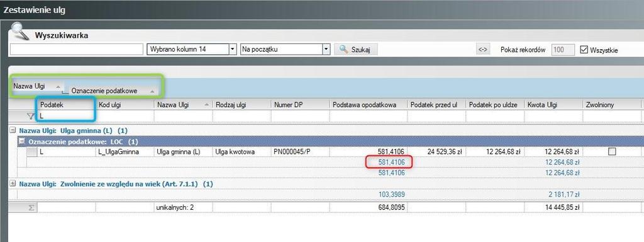
Task: Click the 2 181,17 zł group subtotal
Action: tap(564, 194)
